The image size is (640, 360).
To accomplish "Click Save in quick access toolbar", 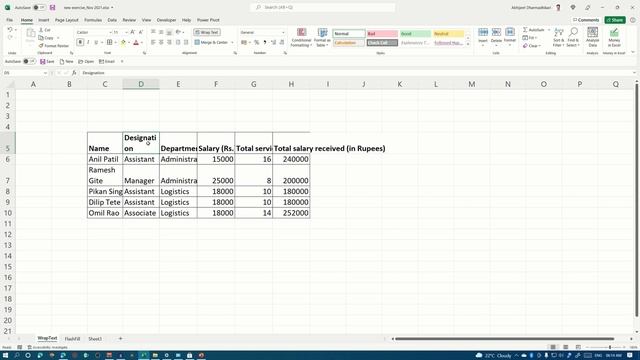I will (x=47, y=61).
